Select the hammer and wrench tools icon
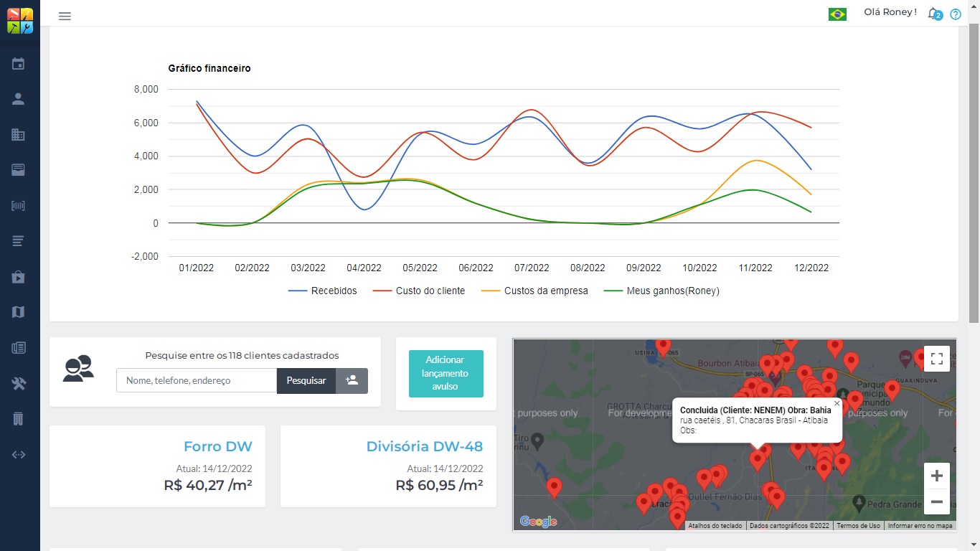 pyautogui.click(x=19, y=384)
